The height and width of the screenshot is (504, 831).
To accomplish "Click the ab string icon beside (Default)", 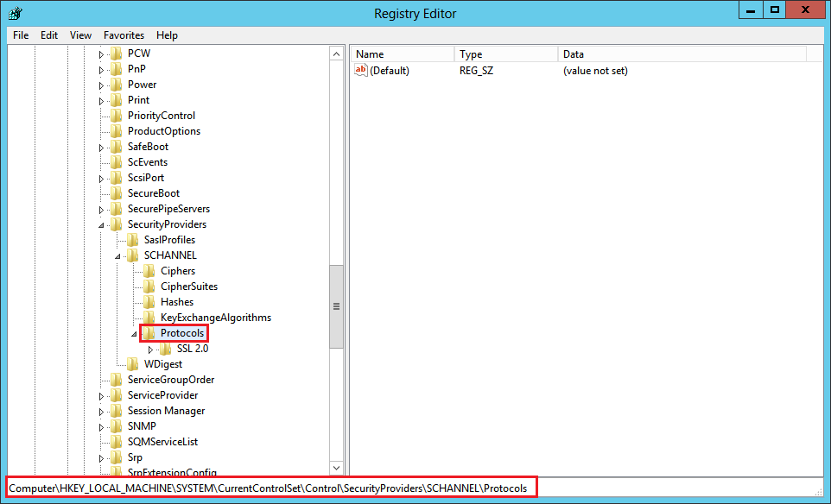I will [360, 70].
